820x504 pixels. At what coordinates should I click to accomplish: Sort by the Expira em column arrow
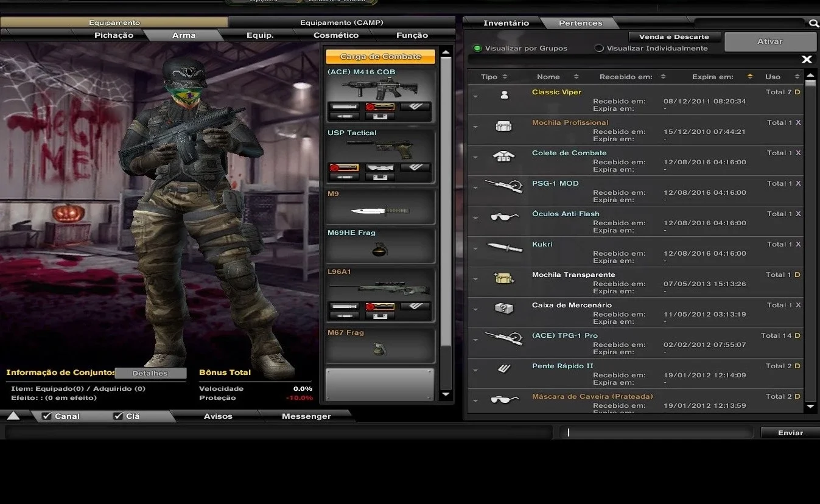749,77
